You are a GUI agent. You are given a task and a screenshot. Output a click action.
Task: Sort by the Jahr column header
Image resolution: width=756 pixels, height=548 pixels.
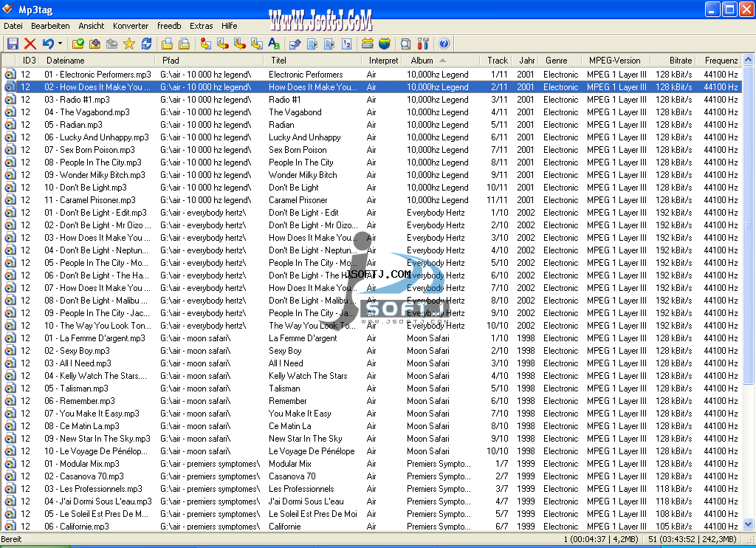pos(525,61)
